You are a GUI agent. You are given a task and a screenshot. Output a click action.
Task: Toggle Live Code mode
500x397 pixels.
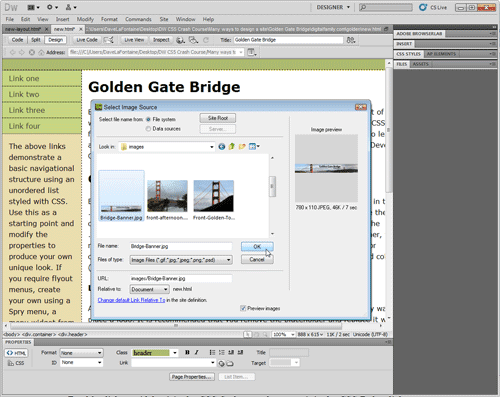click(x=87, y=40)
